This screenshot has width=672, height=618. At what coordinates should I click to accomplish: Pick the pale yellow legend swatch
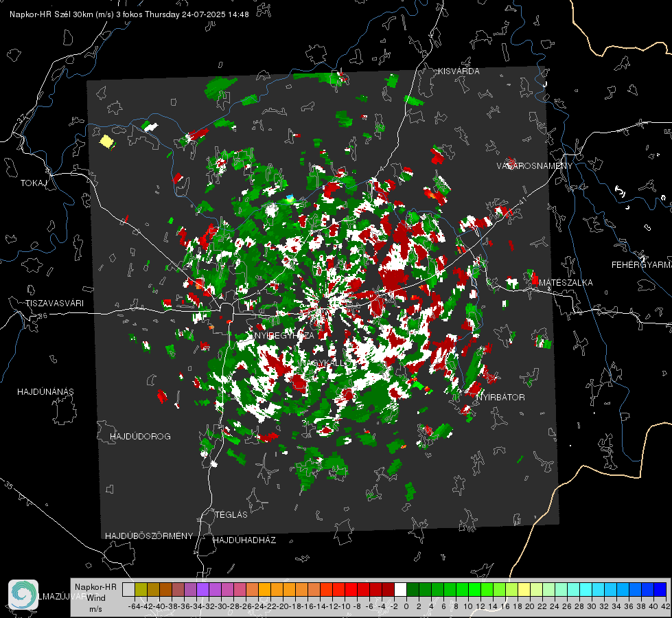tap(524, 590)
